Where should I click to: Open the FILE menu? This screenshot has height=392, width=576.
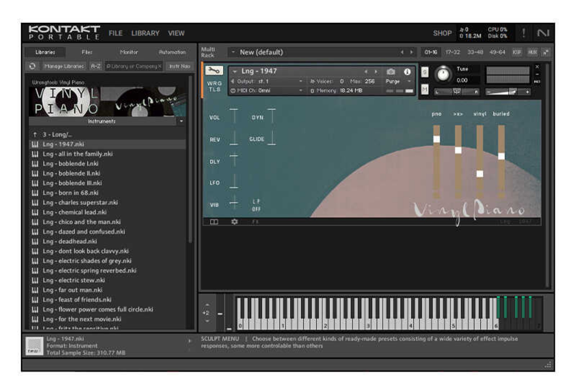click(x=115, y=33)
